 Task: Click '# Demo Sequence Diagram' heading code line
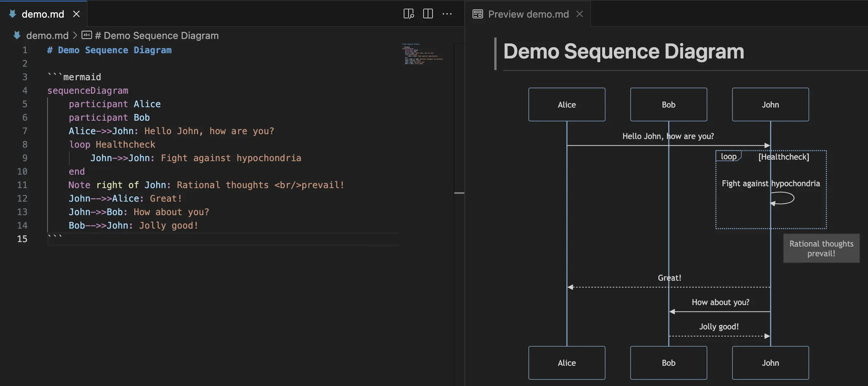tap(109, 50)
